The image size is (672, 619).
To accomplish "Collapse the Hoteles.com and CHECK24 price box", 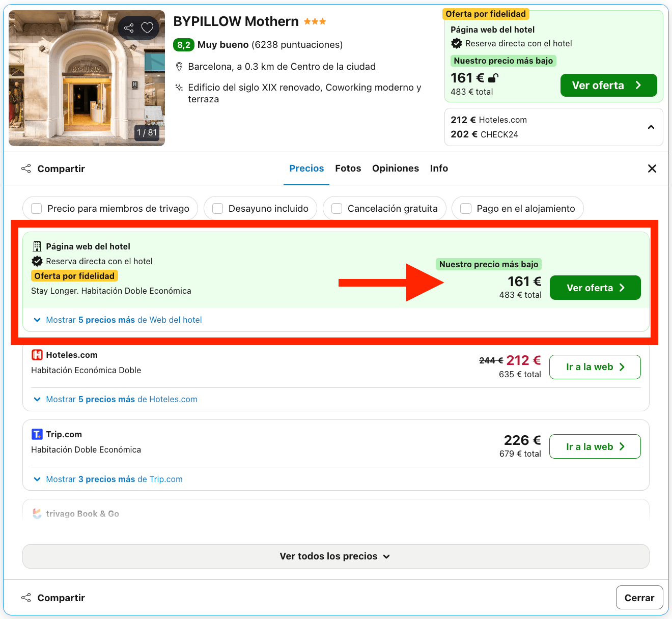I will 651,127.
